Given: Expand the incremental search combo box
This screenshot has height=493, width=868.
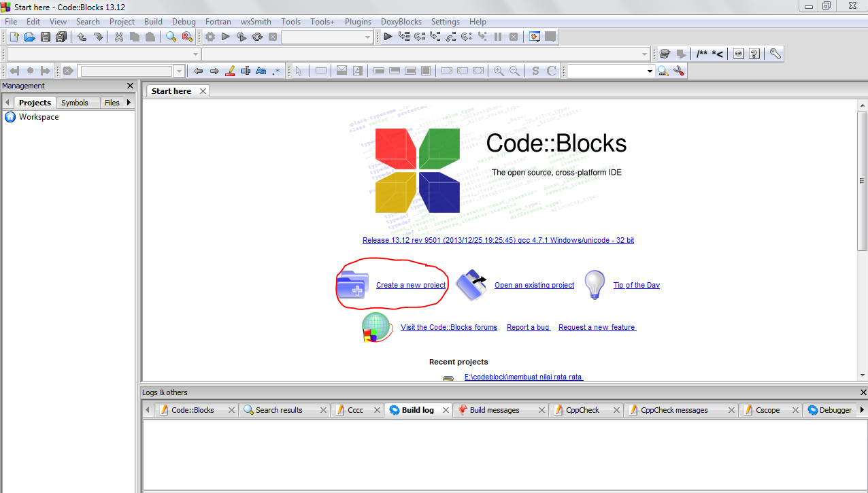Looking at the screenshot, I should 180,71.
